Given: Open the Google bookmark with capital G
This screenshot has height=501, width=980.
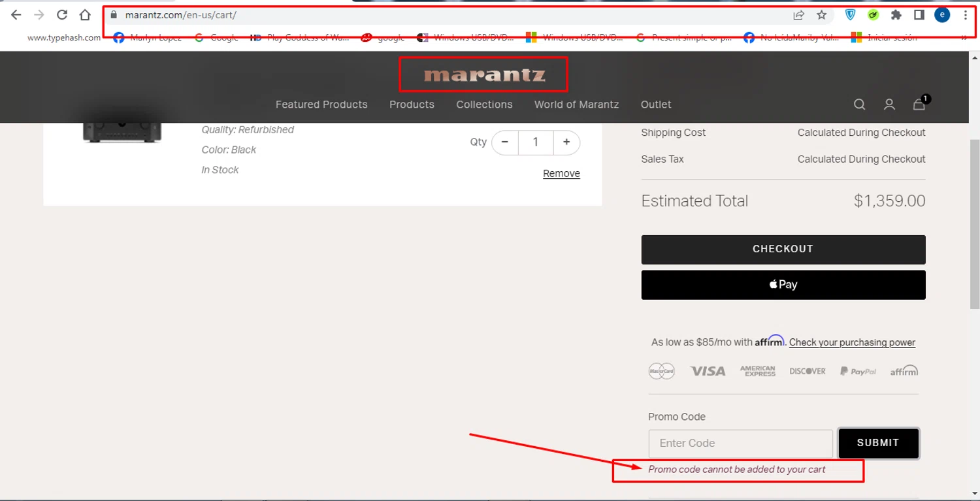Looking at the screenshot, I should point(216,38).
